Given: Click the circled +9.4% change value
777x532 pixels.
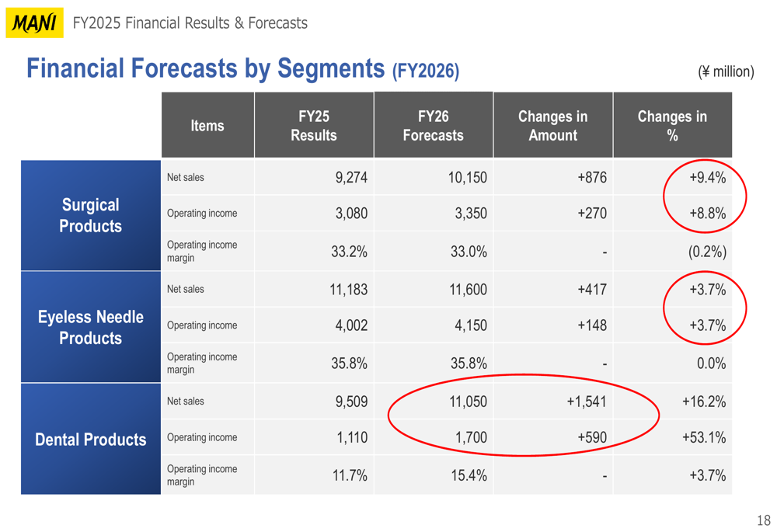Looking at the screenshot, I should pos(707,178).
